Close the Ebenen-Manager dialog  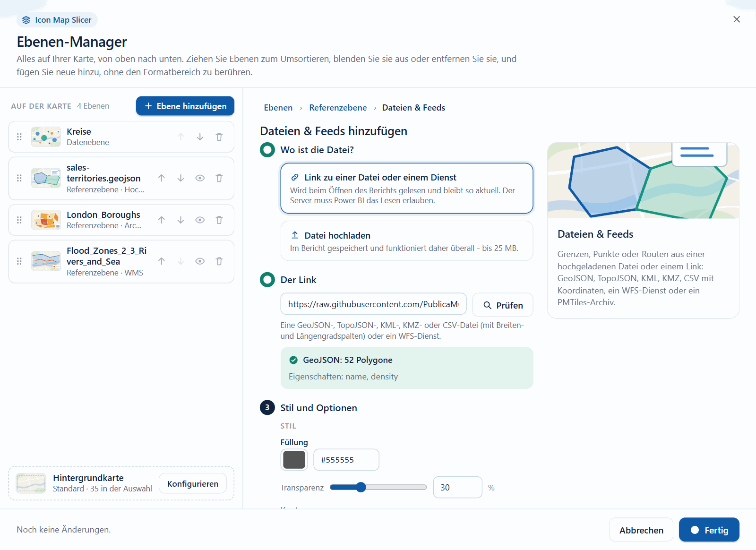pos(737,19)
